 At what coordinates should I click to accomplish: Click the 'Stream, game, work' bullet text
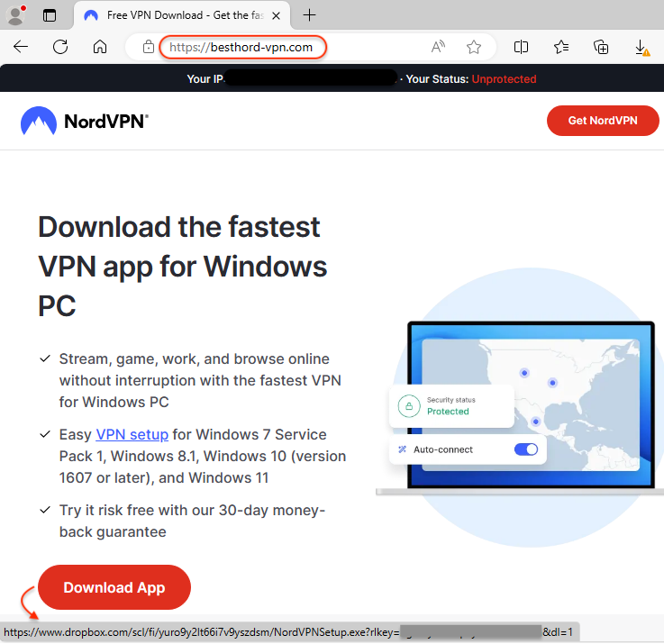200,380
